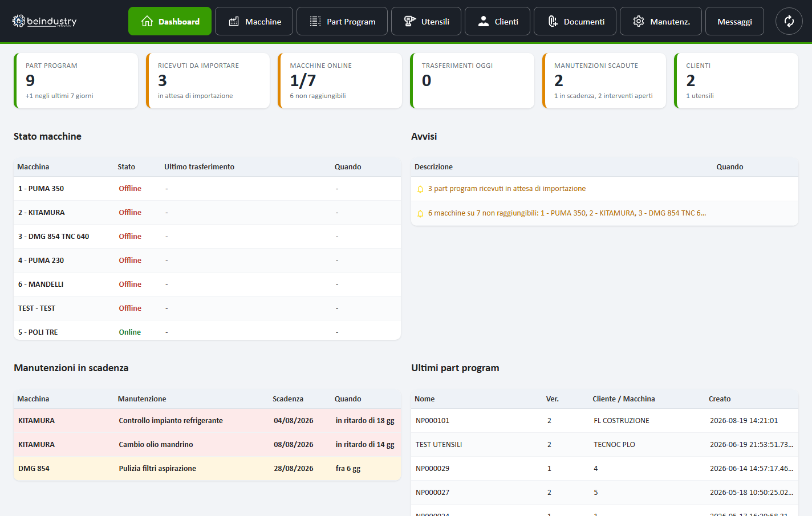Click the Utensili drill icon
The height and width of the screenshot is (516, 812).
click(x=409, y=21)
